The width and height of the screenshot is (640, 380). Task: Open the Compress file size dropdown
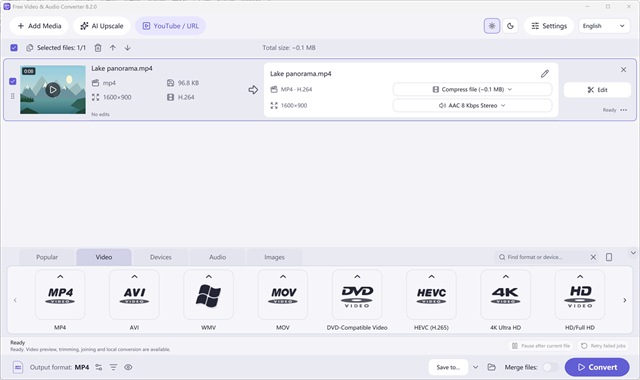(472, 89)
